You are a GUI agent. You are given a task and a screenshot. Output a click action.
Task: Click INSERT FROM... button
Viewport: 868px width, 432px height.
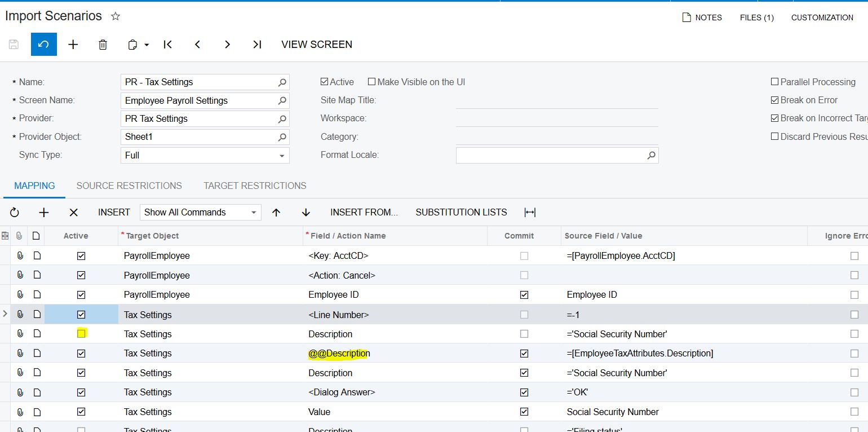[x=364, y=212]
